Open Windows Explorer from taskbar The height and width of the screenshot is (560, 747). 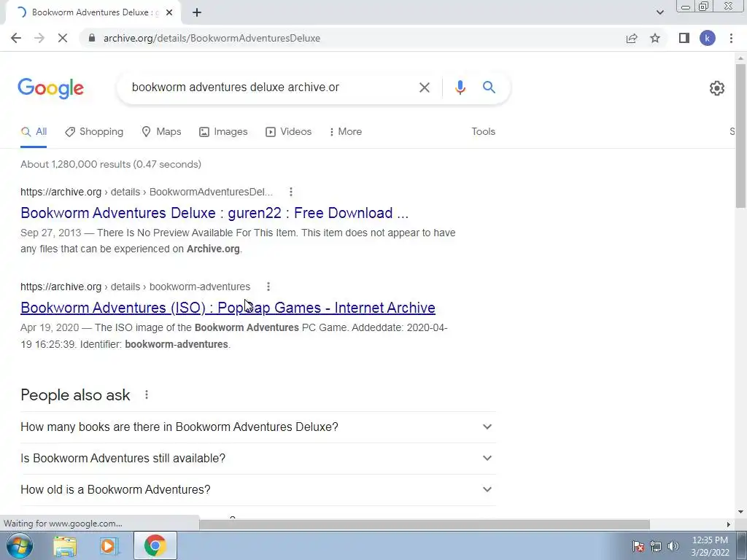[x=65, y=545]
